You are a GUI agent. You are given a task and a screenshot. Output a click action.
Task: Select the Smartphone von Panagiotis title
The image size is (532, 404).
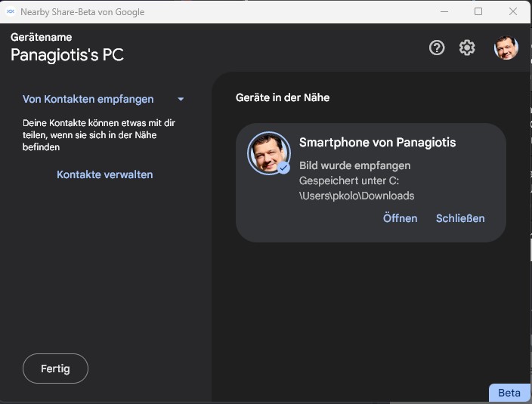(x=377, y=143)
